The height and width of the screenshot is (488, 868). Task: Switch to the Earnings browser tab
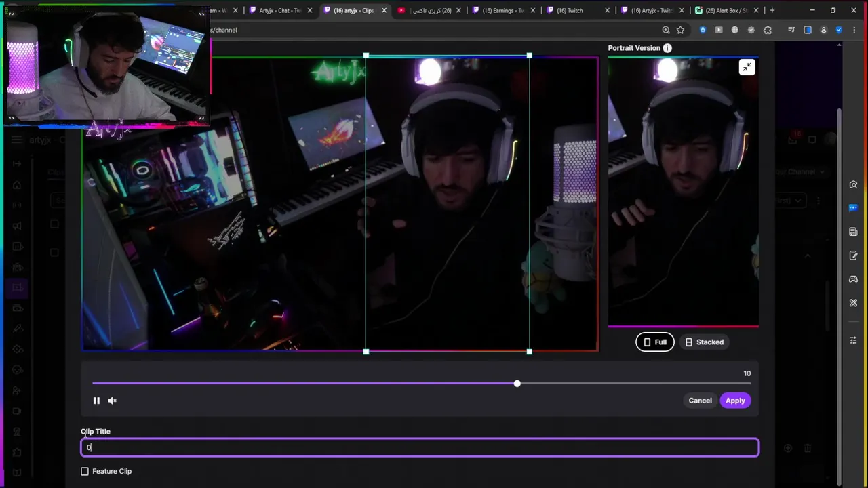pos(502,10)
